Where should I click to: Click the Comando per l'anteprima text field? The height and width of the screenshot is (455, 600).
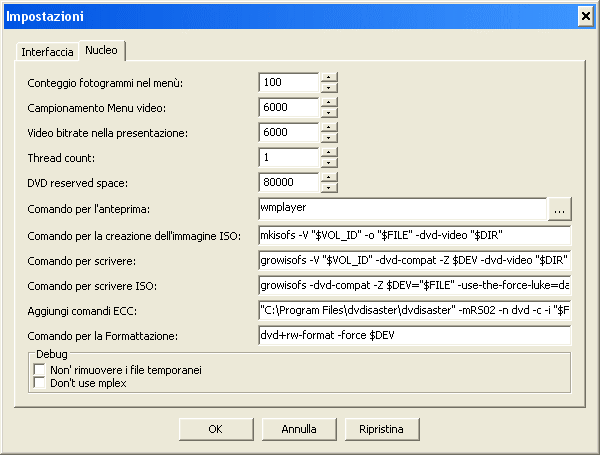pyautogui.click(x=400, y=209)
